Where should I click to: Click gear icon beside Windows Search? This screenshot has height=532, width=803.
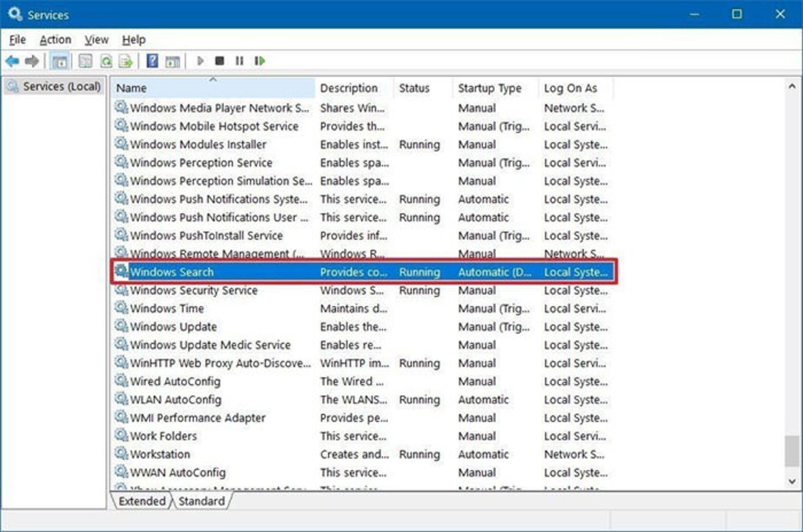pos(121,271)
